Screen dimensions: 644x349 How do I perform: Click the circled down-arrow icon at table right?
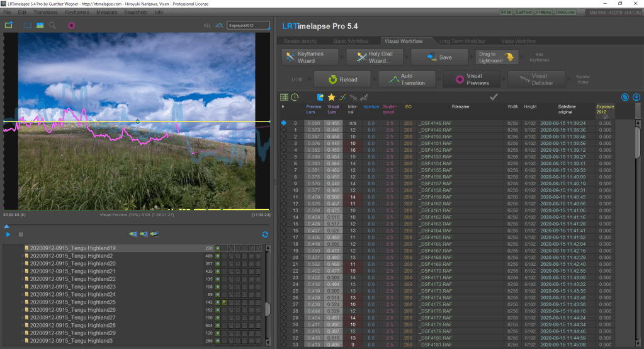coord(636,98)
